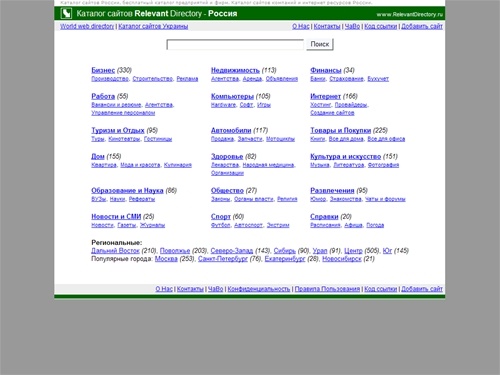This screenshot has height=375, width=500.
Task: Select Hardware under Компьютеры
Action: point(223,105)
